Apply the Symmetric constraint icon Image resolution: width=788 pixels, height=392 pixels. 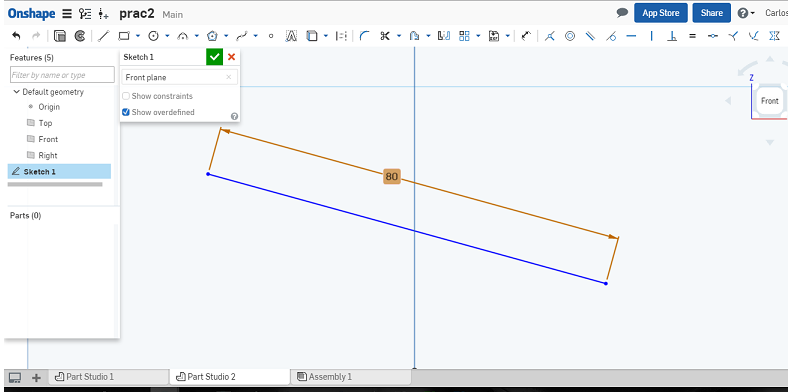774,36
